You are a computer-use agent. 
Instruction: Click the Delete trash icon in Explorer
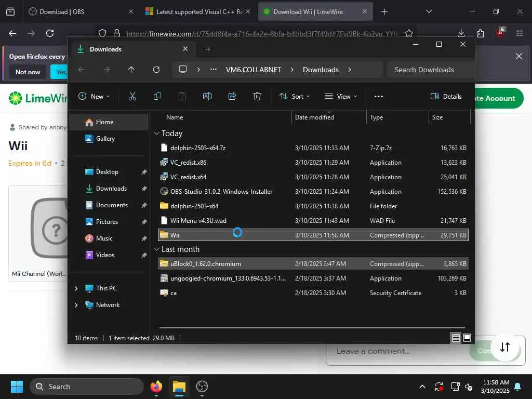[x=257, y=96]
